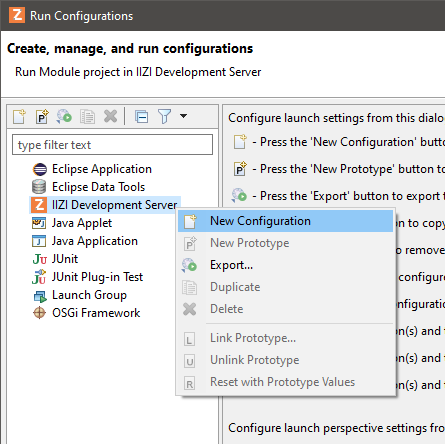The height and width of the screenshot is (444, 445).
Task: Choose Reset with Prototype Values entry
Action: (x=286, y=382)
